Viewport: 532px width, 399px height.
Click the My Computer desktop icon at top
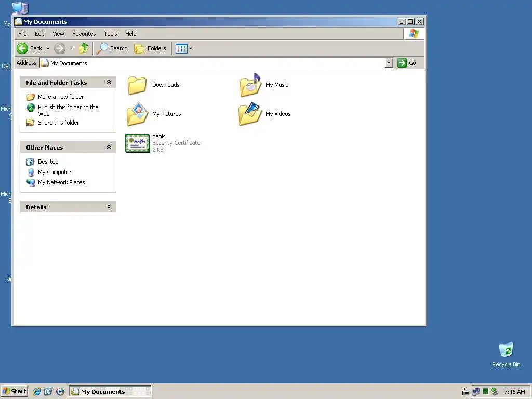pos(20,8)
